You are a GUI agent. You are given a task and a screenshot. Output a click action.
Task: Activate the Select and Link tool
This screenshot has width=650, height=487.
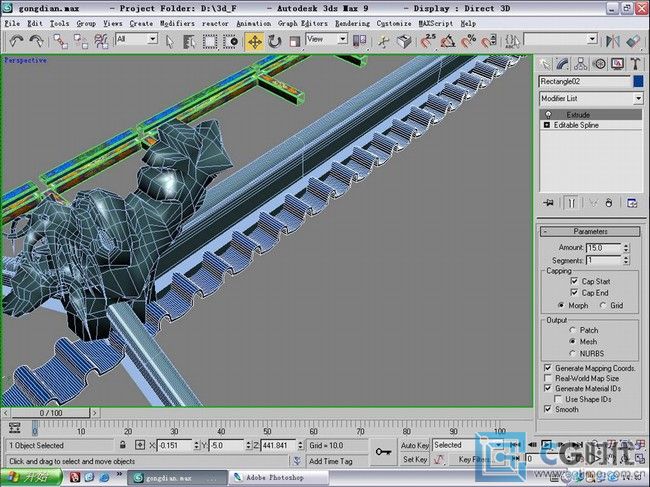click(61, 41)
